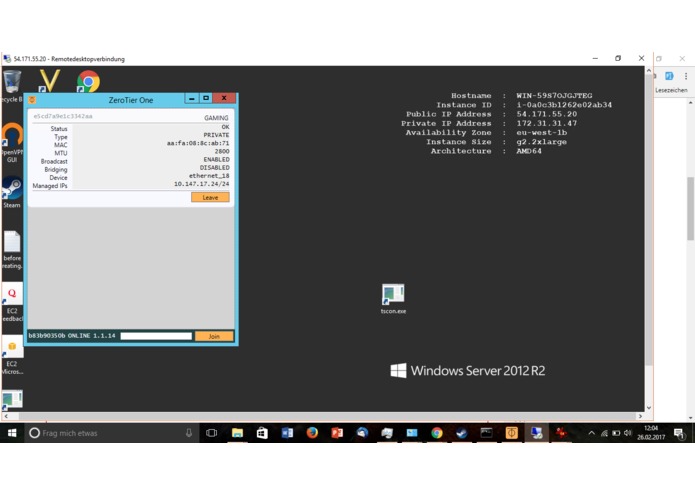Select the managed IP 10.147.17.24/24

pos(202,184)
